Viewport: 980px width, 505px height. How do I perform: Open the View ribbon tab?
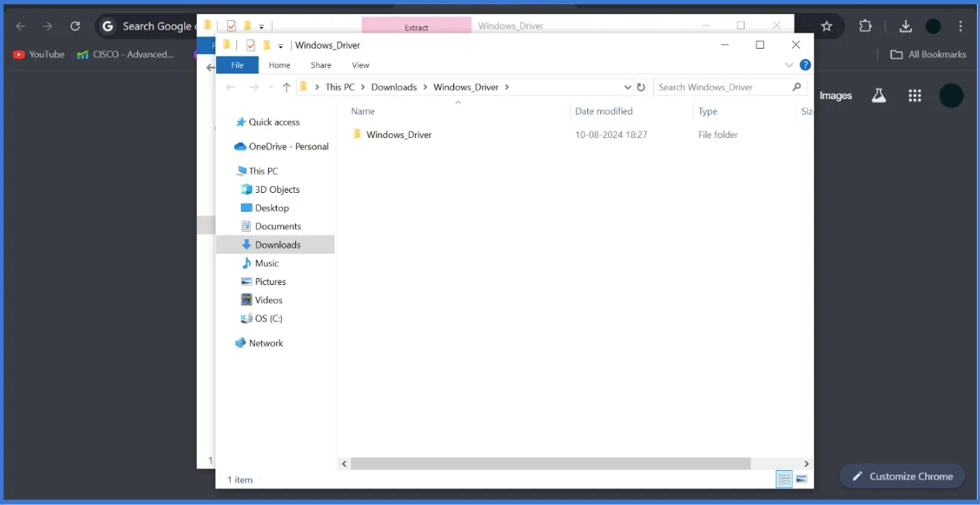(360, 65)
